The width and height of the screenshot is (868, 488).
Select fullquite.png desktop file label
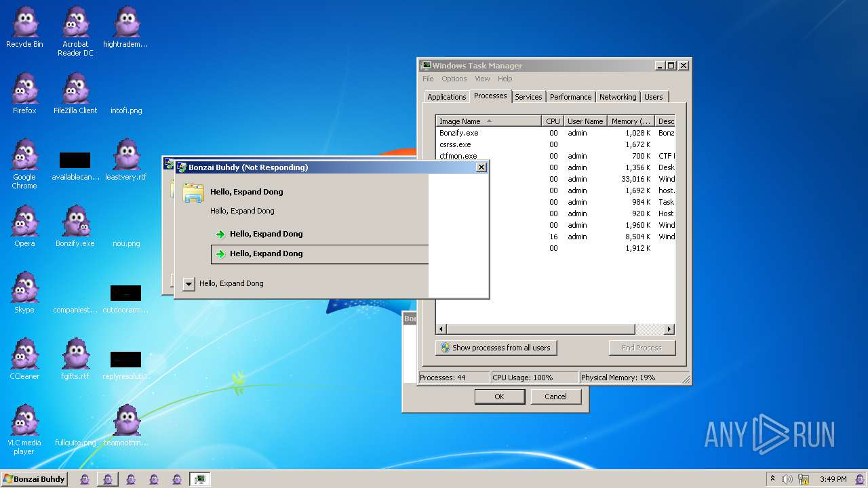[x=75, y=443]
